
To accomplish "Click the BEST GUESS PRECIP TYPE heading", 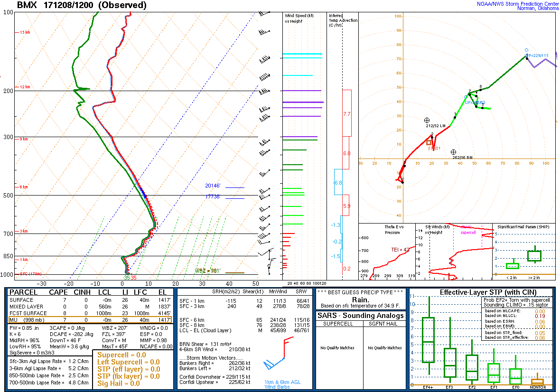I will (x=360, y=292).
